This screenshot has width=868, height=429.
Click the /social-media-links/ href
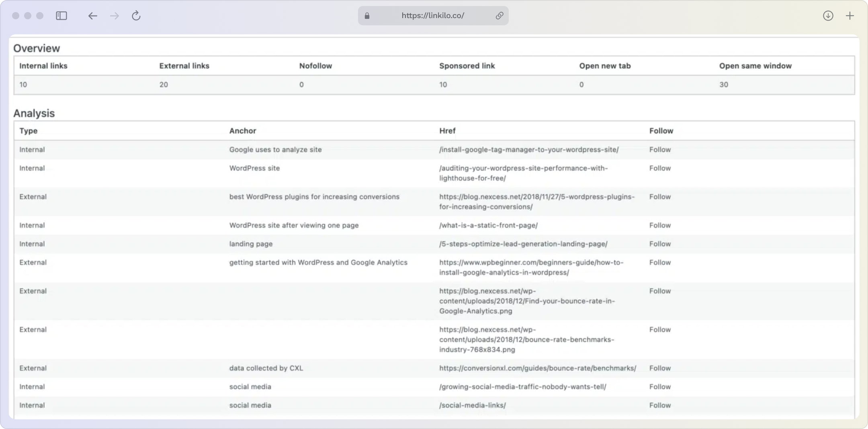point(472,405)
